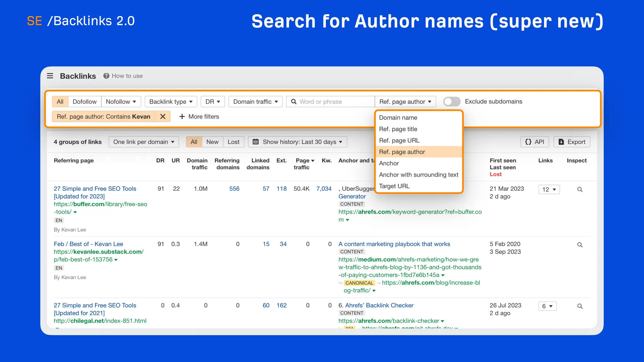Open the Nofollow dropdown

pos(121,101)
